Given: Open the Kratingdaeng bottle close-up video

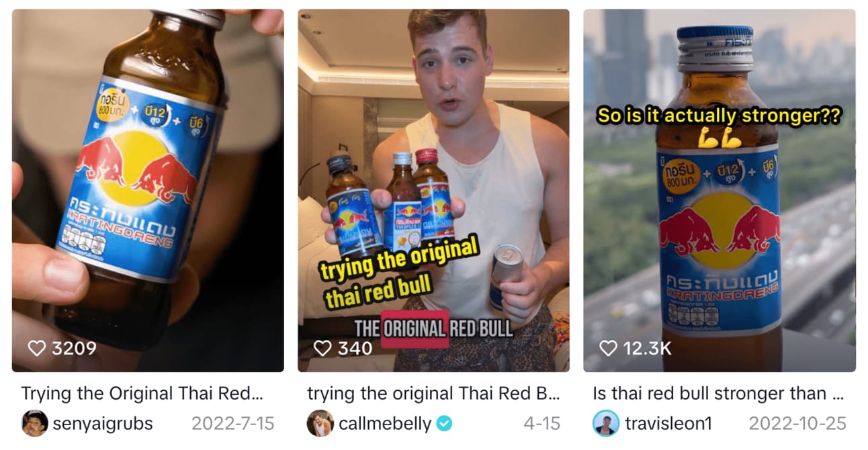Looking at the screenshot, I should point(148,190).
